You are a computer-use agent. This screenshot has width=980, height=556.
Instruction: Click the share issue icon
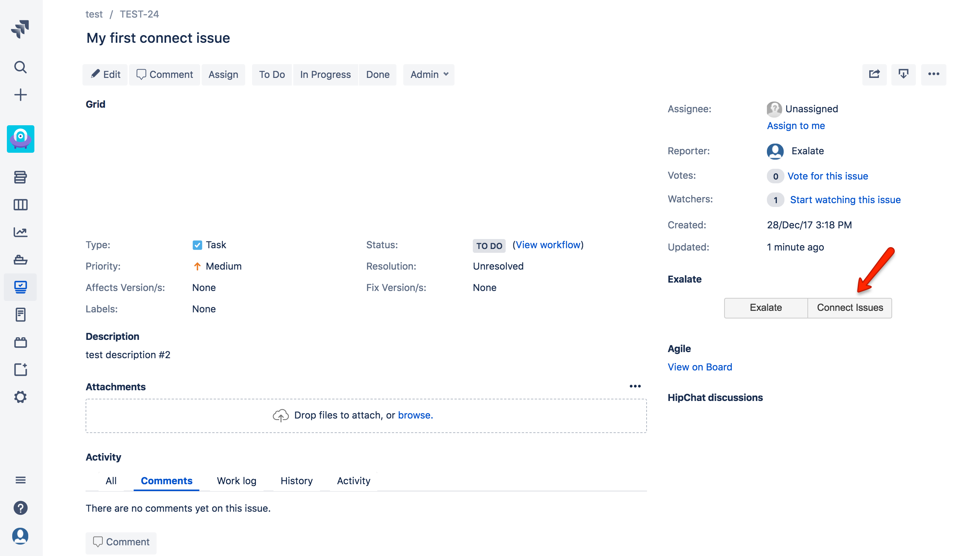pos(874,74)
